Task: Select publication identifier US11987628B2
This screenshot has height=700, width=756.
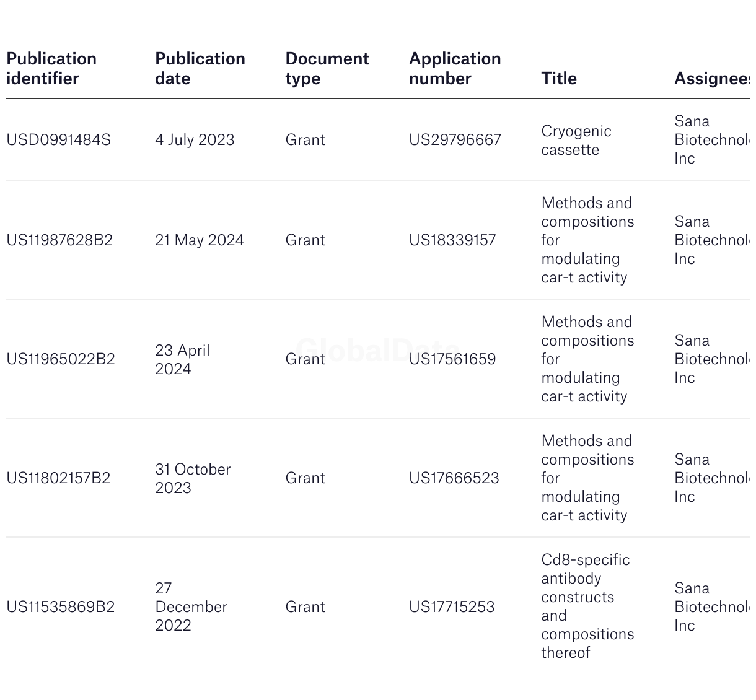Action: pos(59,240)
